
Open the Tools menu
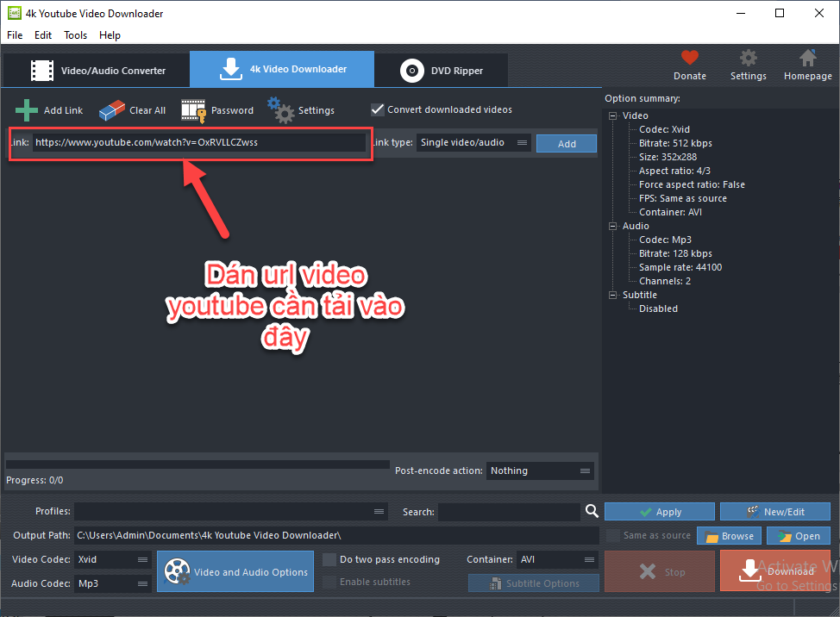tap(76, 35)
